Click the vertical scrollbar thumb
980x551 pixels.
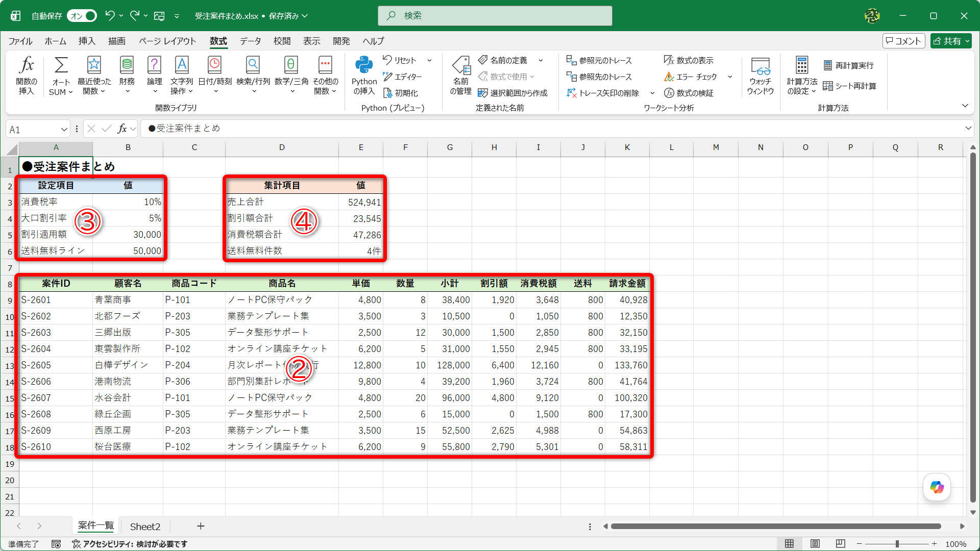(x=973, y=327)
